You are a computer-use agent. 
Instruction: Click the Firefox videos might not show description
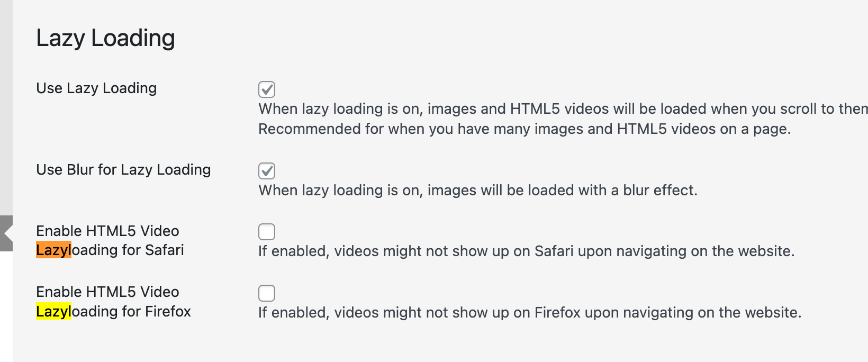point(529,312)
